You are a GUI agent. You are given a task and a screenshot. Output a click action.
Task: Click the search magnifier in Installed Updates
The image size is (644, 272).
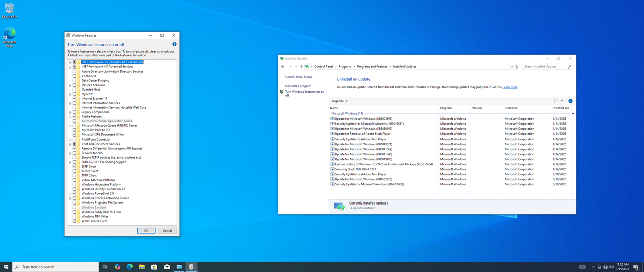pyautogui.click(x=570, y=66)
